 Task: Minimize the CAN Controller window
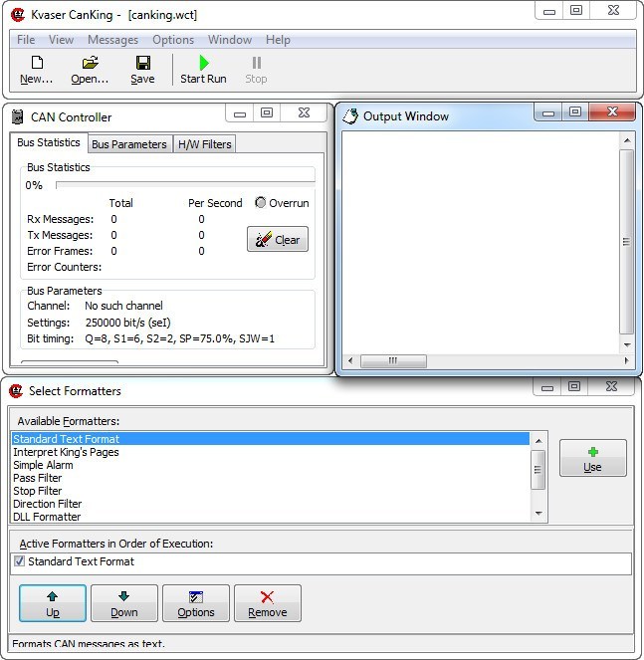240,112
